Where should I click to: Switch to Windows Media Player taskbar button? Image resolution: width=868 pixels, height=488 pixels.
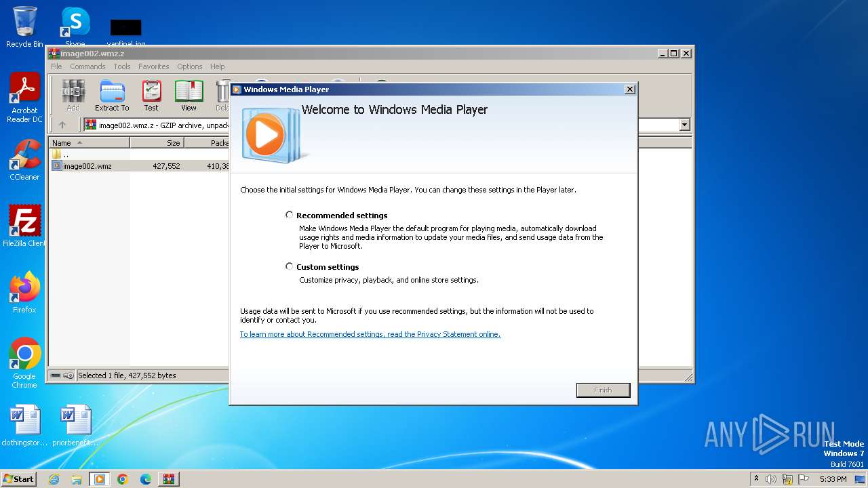[x=100, y=479]
